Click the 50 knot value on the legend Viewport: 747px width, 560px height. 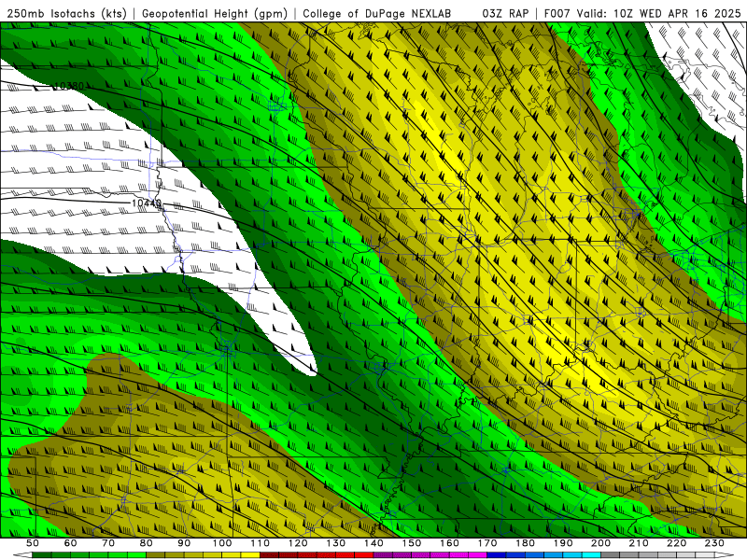click(33, 543)
